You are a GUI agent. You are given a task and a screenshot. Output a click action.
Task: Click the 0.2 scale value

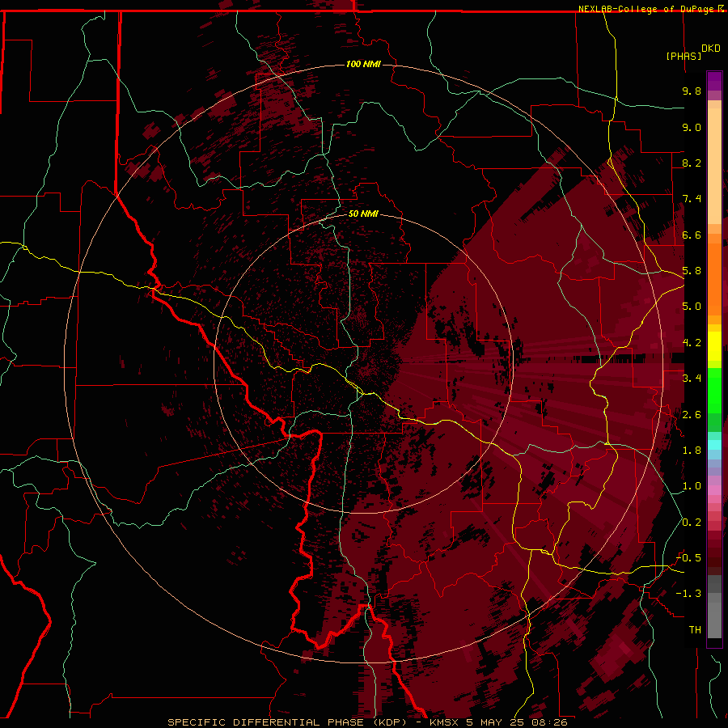692,523
